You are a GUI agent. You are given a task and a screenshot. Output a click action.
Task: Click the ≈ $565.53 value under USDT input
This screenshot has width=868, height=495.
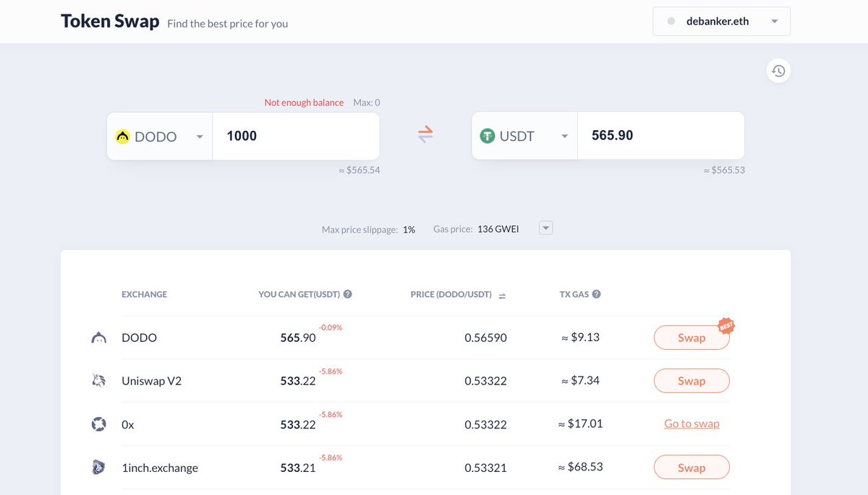tap(724, 171)
